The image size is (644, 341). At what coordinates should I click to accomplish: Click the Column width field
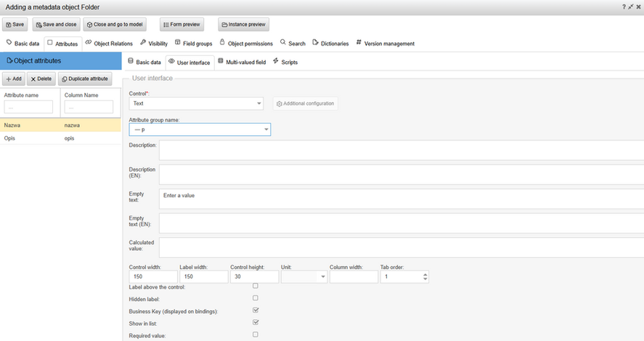coord(354,276)
